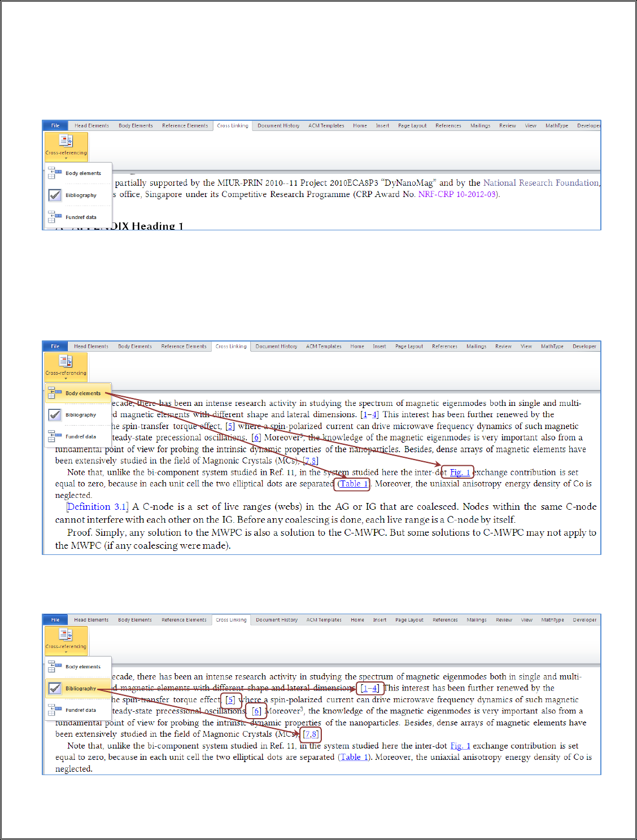Open MathType tab in bottom screenshot
Image resolution: width=637 pixels, height=840 pixels.
tap(552, 620)
